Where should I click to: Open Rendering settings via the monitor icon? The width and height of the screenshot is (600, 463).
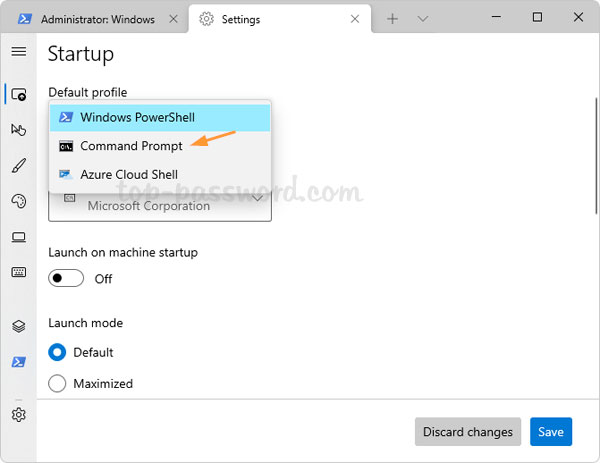pos(18,237)
